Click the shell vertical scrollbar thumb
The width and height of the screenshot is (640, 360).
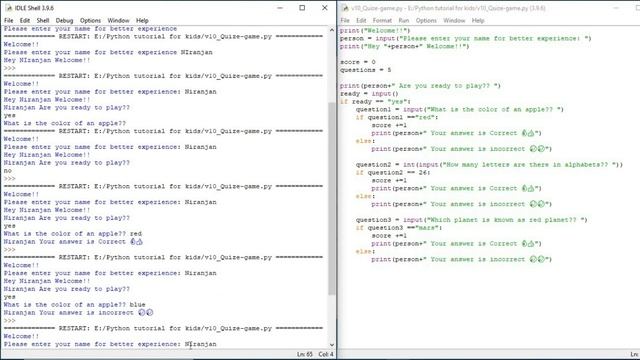pos(332,198)
